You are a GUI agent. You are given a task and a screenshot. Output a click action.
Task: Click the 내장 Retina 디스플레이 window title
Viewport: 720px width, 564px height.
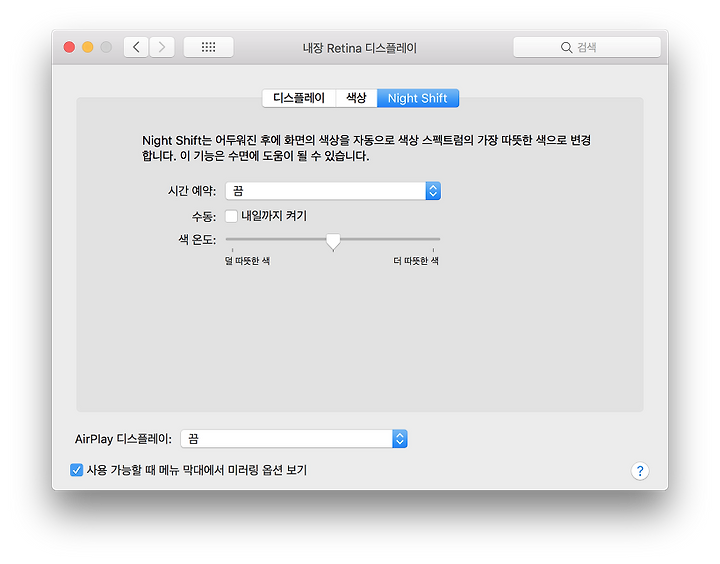point(360,48)
